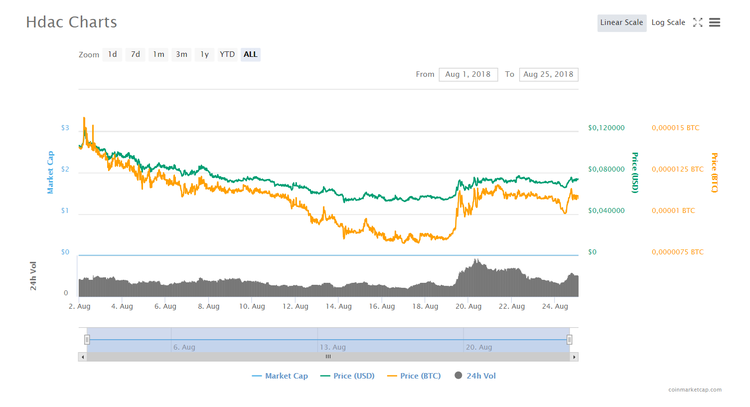Click the To date input field
The width and height of the screenshot is (750, 407).
point(548,75)
